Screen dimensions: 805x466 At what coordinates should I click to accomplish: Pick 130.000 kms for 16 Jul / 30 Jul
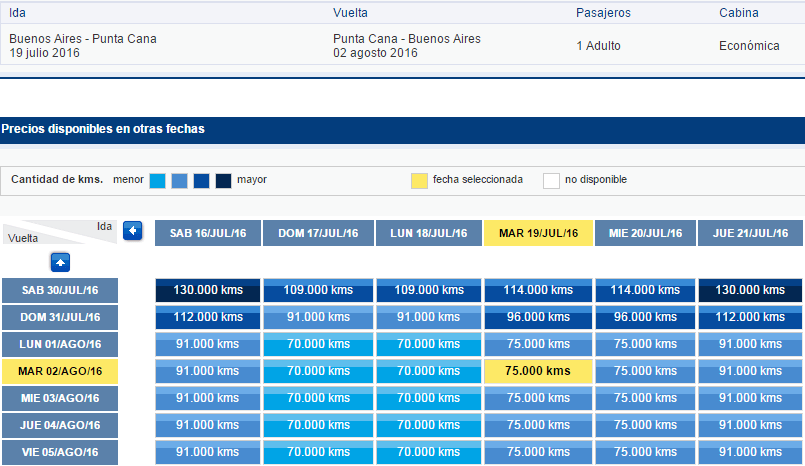(x=208, y=290)
